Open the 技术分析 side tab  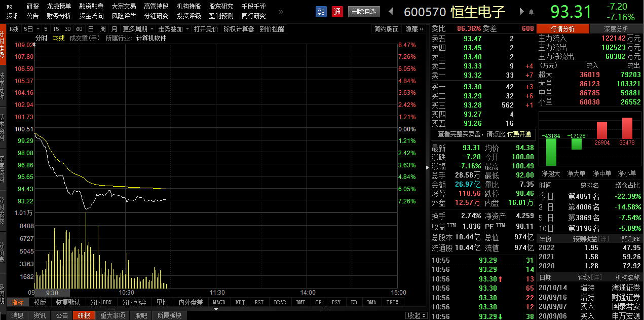coord(3,85)
